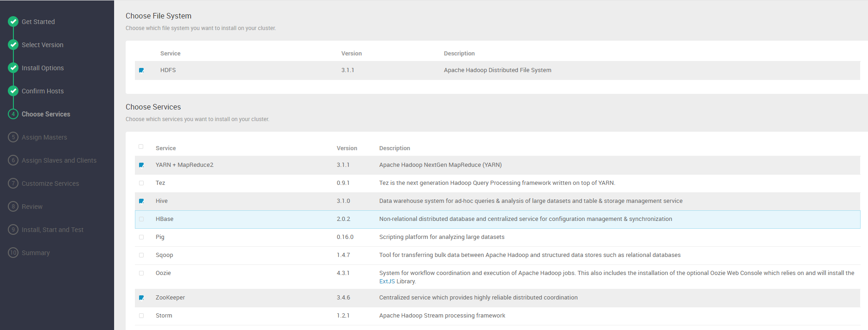The width and height of the screenshot is (868, 330).
Task: Click the Oozie version 4.3.1 cell
Action: point(343,273)
